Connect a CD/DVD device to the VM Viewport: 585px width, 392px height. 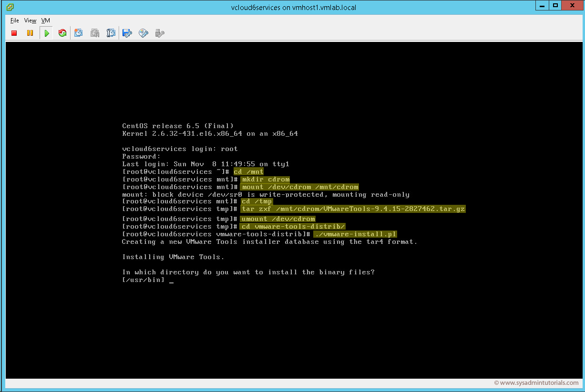143,33
